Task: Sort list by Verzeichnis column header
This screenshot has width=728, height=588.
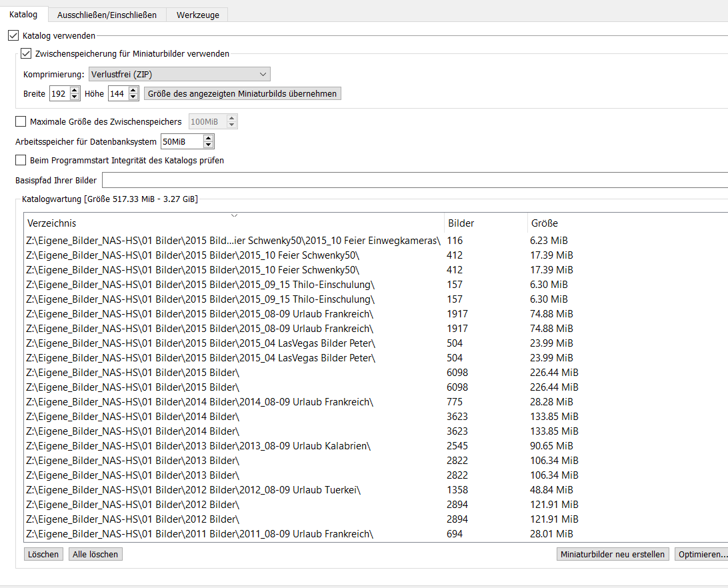Action: point(233,223)
